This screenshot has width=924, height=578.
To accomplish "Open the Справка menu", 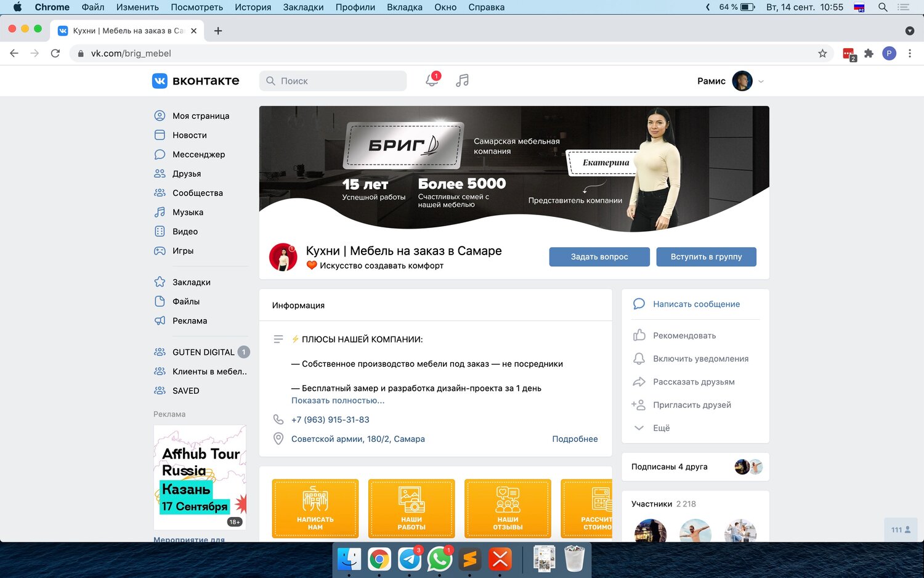I will pyautogui.click(x=487, y=7).
